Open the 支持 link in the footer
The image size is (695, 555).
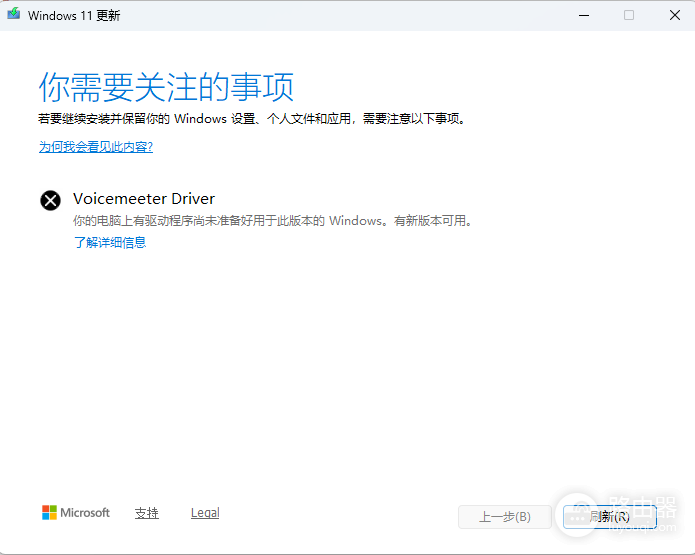tap(147, 513)
